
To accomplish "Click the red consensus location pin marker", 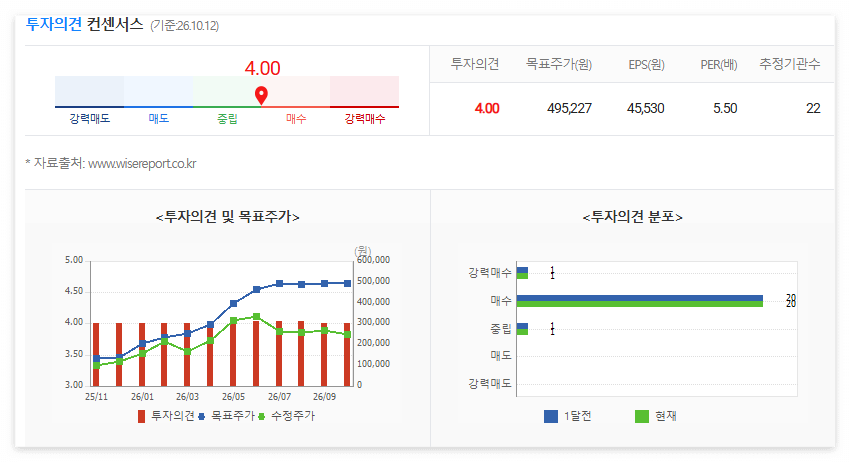I will click(x=261, y=95).
